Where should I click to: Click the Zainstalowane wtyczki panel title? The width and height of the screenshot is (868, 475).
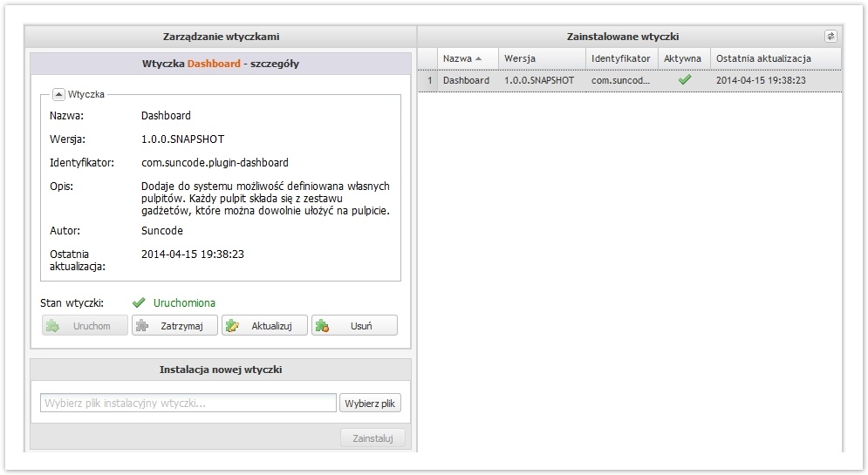pyautogui.click(x=623, y=37)
